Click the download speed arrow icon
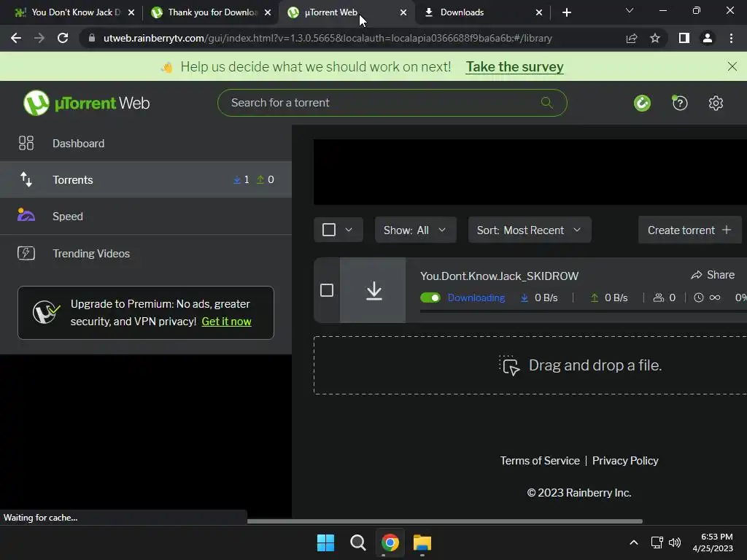The image size is (747, 560). pyautogui.click(x=524, y=297)
